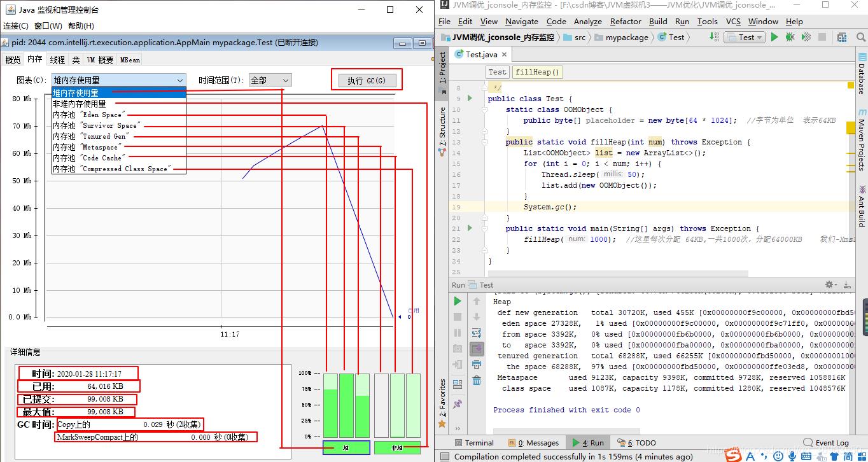The width and height of the screenshot is (868, 462).
Task: Click the 执行 GC(G) button
Action: 367,80
